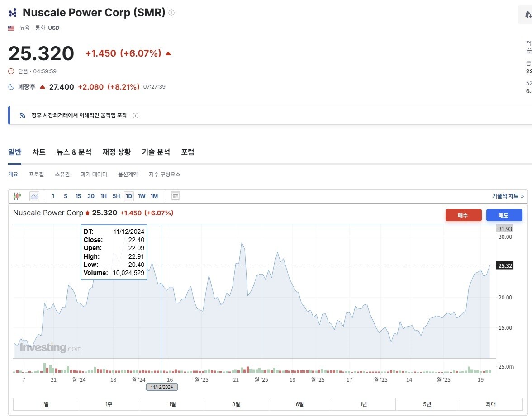Set chart range to 1주
Screen dimensions: 532x417
click(x=109, y=404)
